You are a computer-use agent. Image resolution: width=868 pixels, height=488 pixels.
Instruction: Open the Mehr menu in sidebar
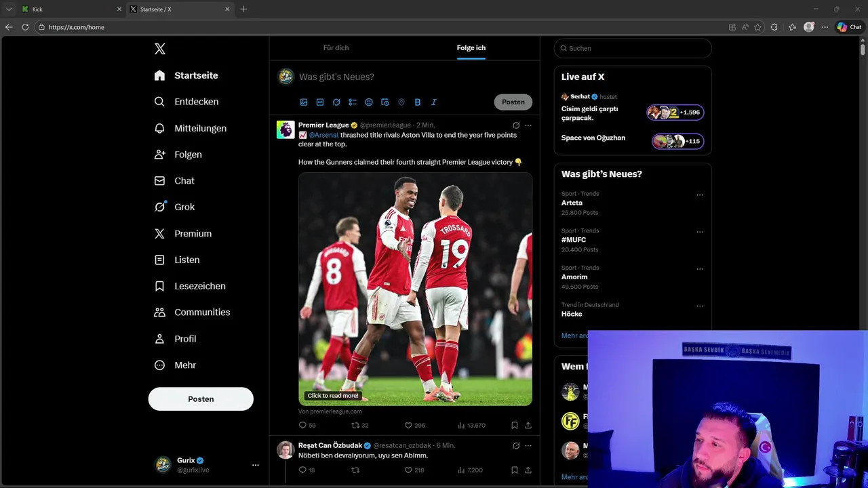pyautogui.click(x=175, y=365)
